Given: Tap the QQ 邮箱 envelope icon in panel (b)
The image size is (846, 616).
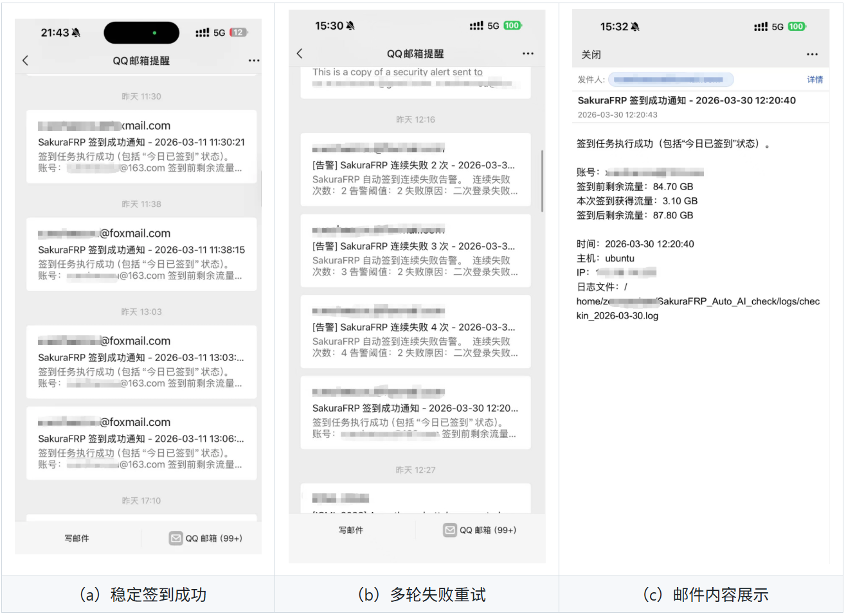Looking at the screenshot, I should coord(450,530).
